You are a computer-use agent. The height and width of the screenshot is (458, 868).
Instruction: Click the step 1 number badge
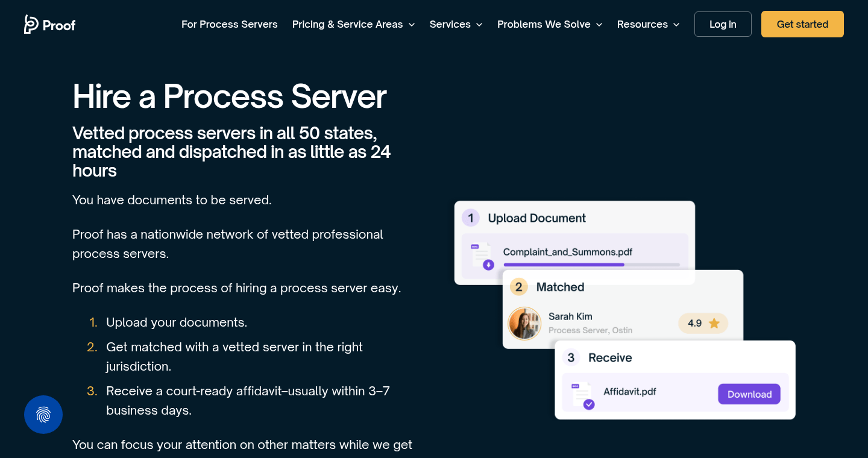point(470,218)
